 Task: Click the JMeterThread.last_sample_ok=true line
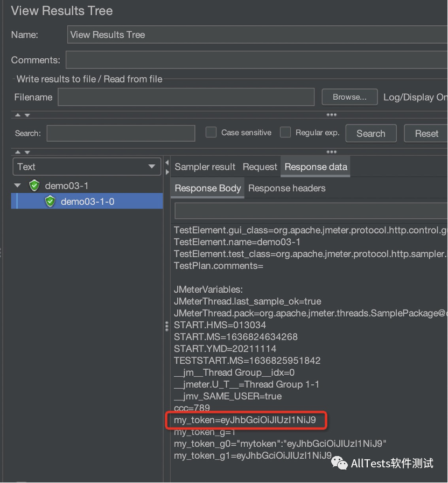coord(247,301)
